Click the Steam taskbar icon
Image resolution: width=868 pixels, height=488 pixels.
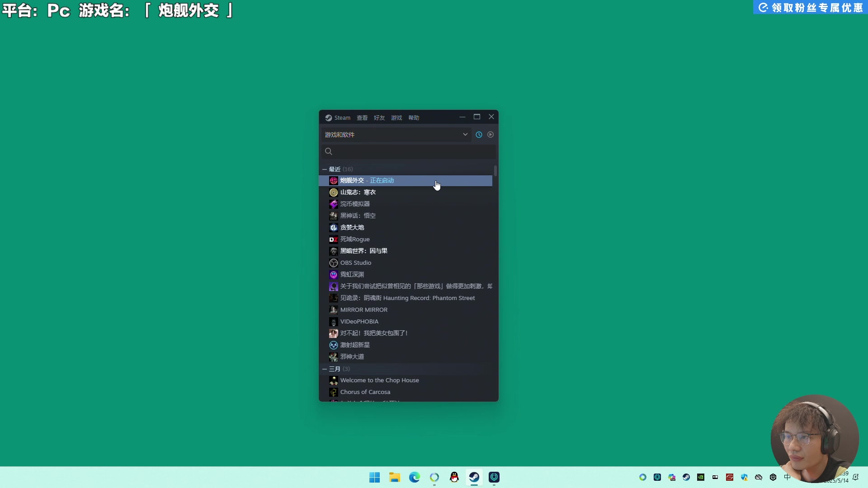point(474,478)
